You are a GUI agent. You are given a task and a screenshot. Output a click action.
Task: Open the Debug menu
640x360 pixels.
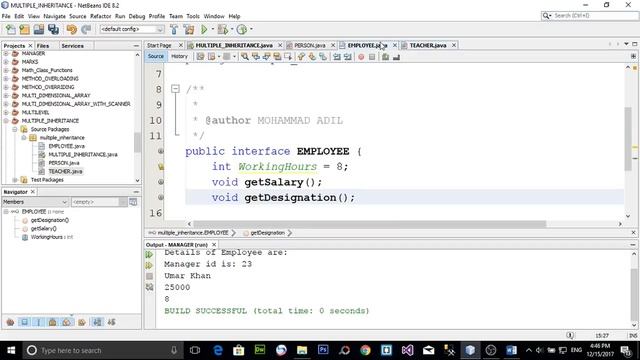(x=137, y=16)
